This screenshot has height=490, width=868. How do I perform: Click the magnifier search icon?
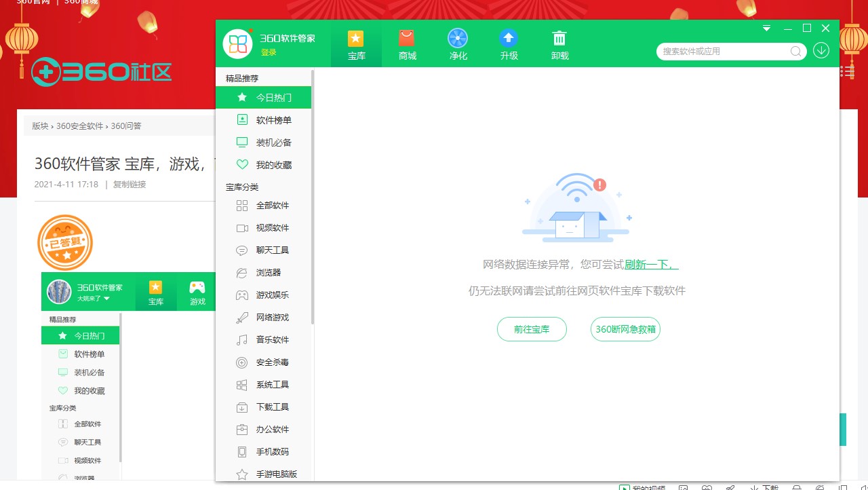coord(796,51)
